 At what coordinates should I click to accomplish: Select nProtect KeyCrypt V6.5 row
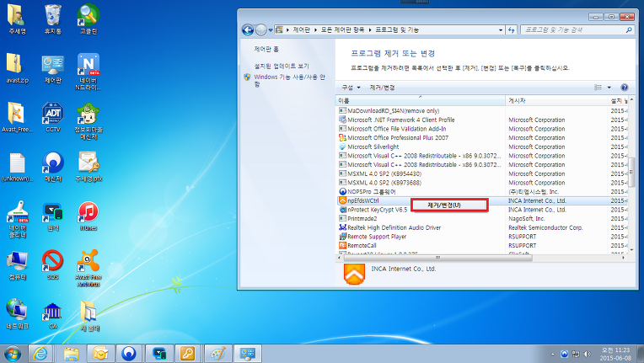pyautogui.click(x=483, y=210)
